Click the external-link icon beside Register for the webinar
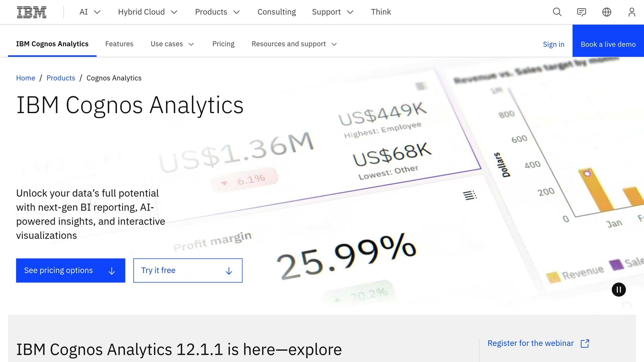Image resolution: width=644 pixels, height=362 pixels. [x=585, y=343]
